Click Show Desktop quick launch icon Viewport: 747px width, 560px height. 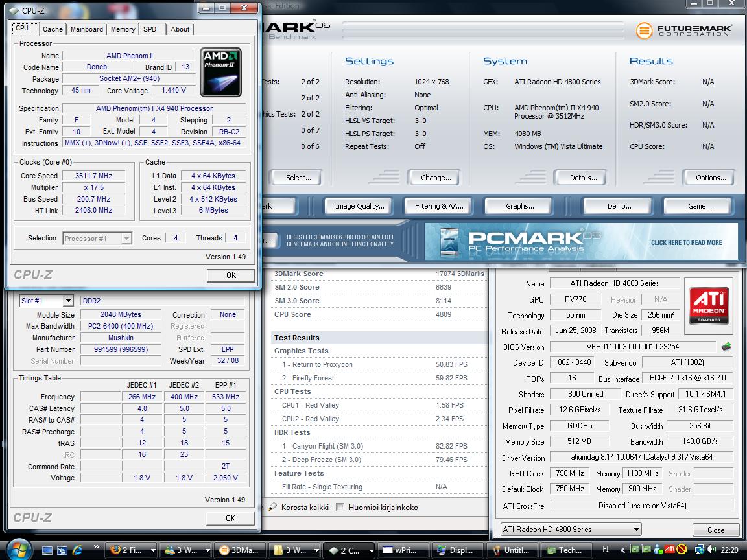pos(47,550)
